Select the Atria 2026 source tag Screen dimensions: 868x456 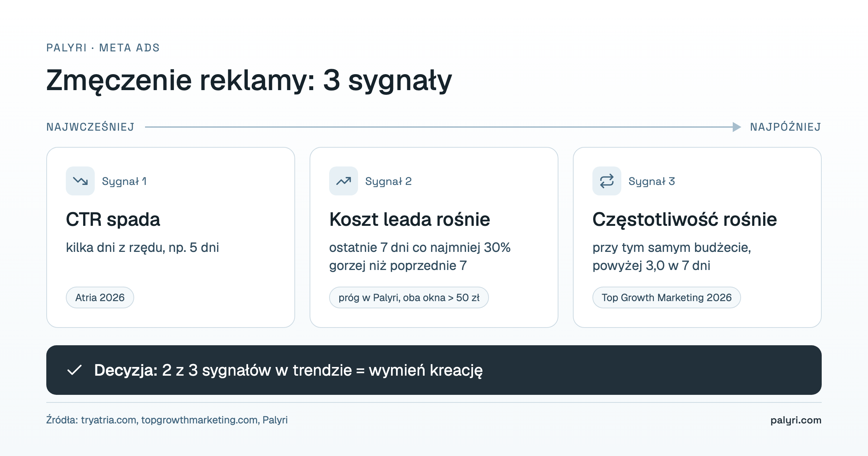pyautogui.click(x=100, y=297)
